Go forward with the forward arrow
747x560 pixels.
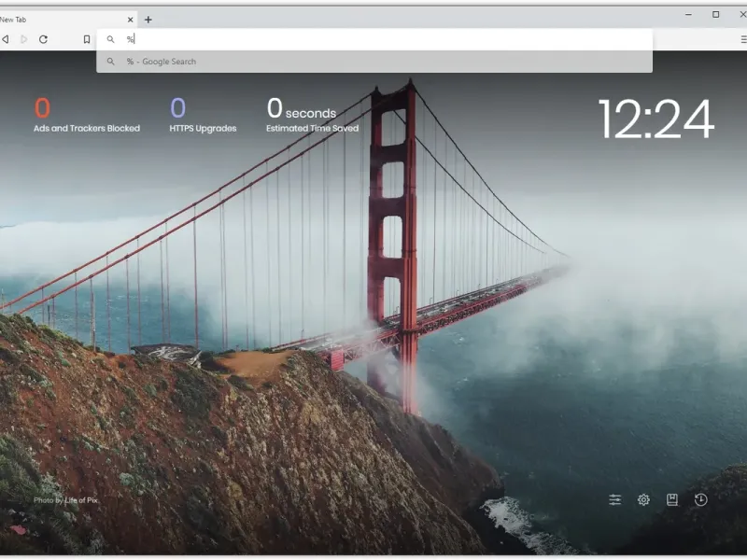(24, 39)
